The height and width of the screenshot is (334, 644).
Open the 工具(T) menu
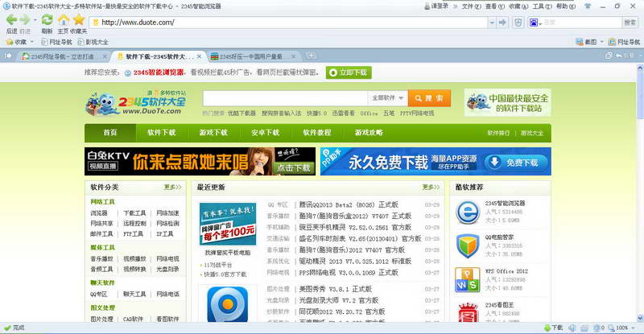[542, 6]
